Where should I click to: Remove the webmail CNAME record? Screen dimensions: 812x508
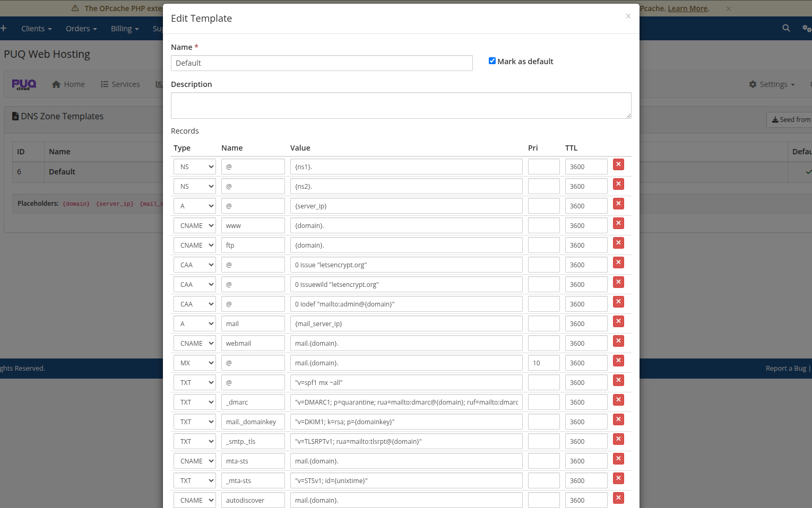pos(618,341)
